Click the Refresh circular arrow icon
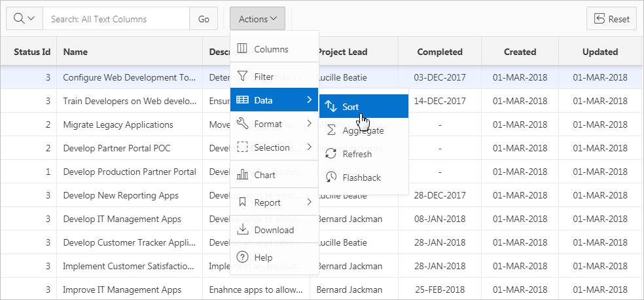The height and width of the screenshot is (300, 644). [x=331, y=154]
